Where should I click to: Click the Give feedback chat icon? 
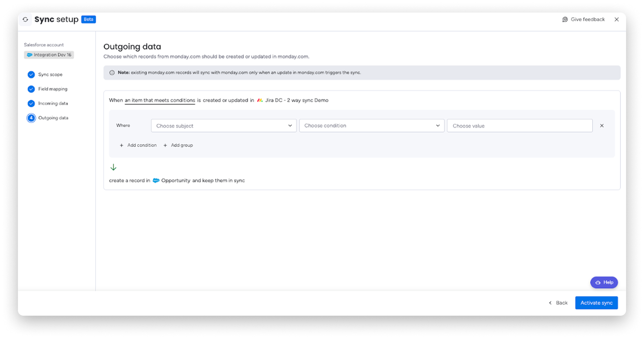[565, 19]
